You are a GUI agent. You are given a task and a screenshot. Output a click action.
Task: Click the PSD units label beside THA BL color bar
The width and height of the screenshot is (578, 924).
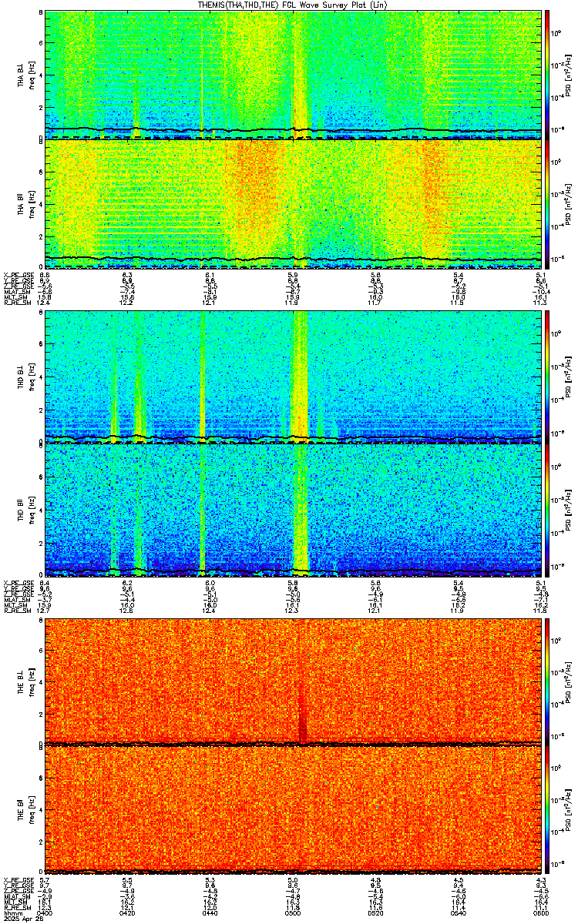[x=567, y=75]
